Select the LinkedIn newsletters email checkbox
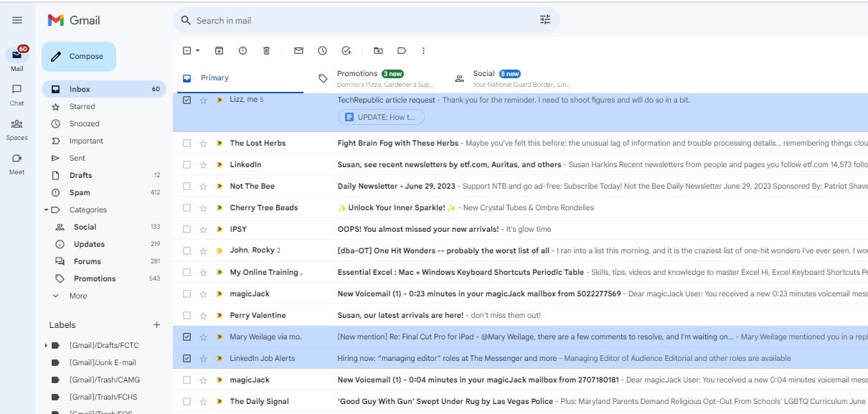 pyautogui.click(x=187, y=164)
